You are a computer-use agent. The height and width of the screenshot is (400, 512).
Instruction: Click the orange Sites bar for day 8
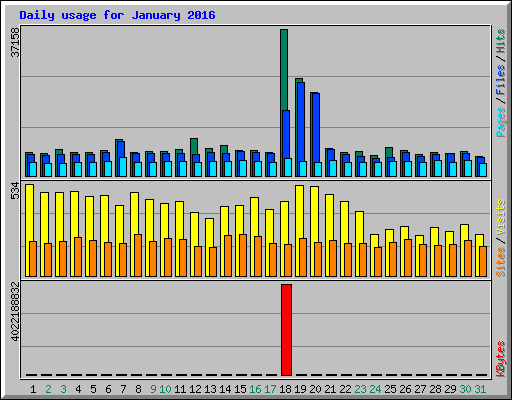tap(138, 255)
